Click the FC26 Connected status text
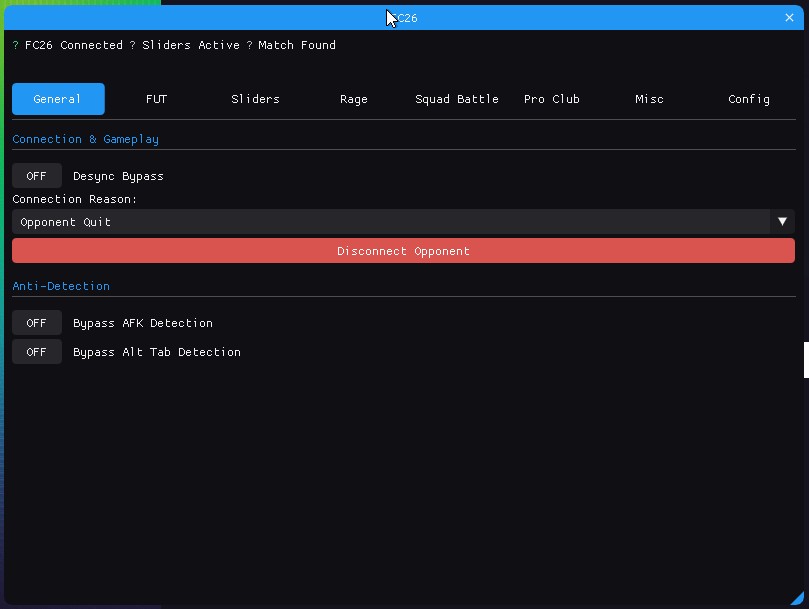The width and height of the screenshot is (809, 609). (73, 45)
